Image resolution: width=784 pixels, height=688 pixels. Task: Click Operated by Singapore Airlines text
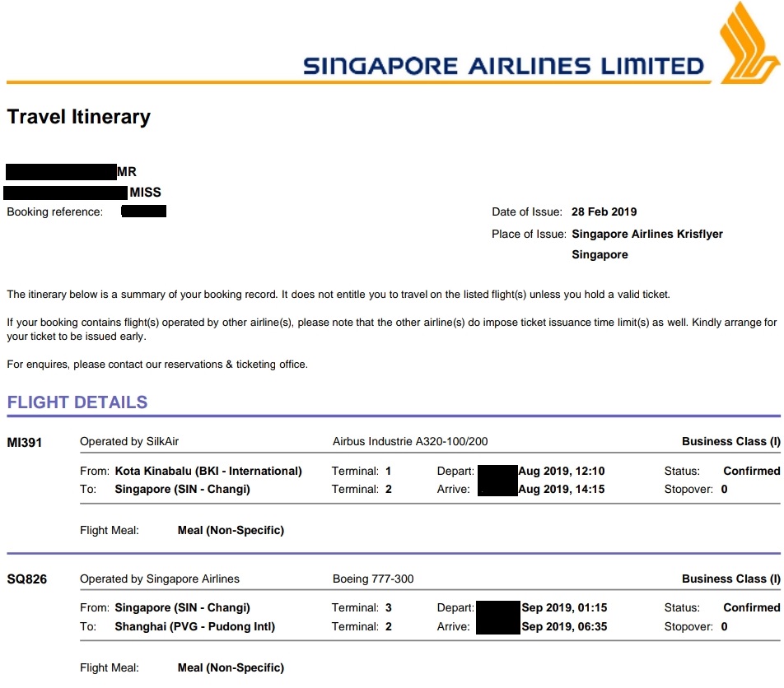click(160, 579)
